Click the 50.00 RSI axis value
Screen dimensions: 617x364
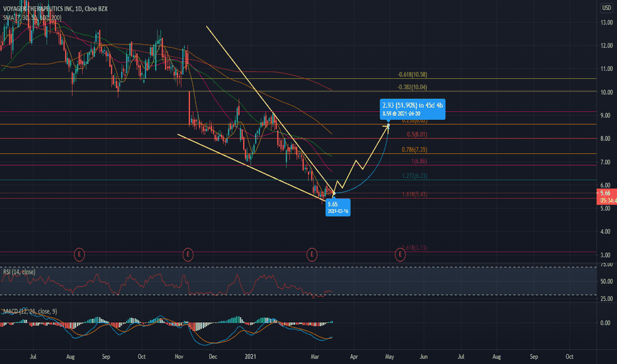point(606,281)
